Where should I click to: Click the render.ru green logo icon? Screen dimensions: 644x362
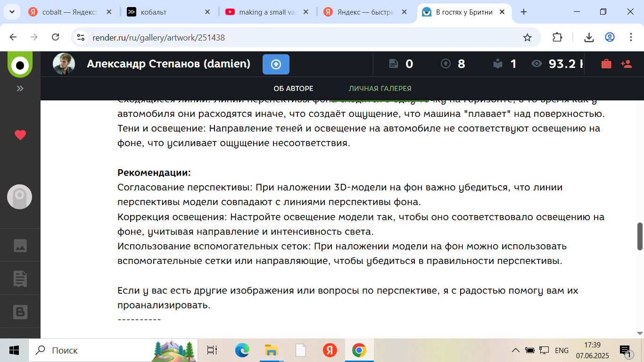[20, 65]
